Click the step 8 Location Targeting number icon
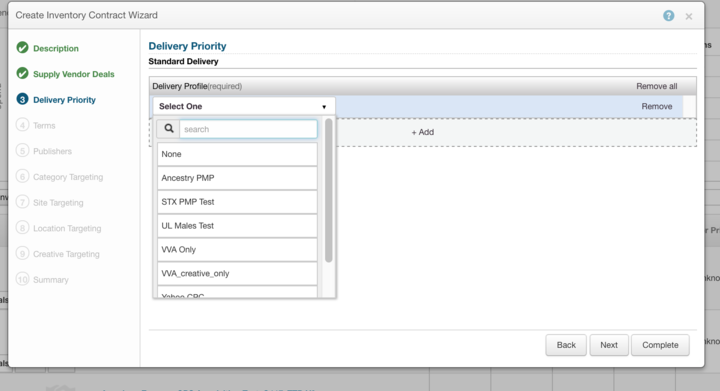This screenshot has width=720, height=391. click(22, 228)
